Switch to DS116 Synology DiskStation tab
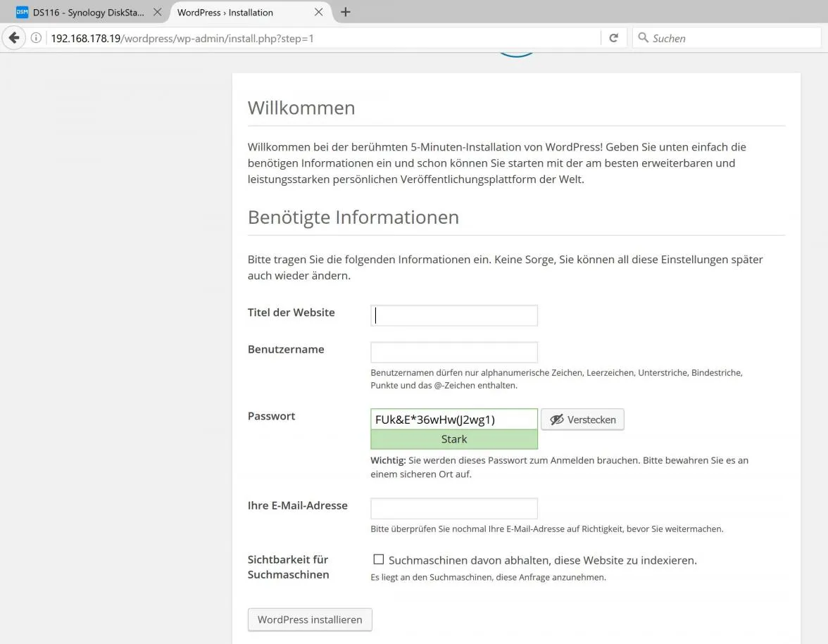 point(88,12)
